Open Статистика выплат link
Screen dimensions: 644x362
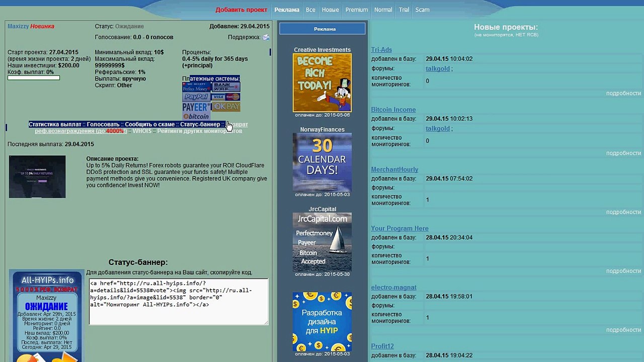(x=55, y=124)
